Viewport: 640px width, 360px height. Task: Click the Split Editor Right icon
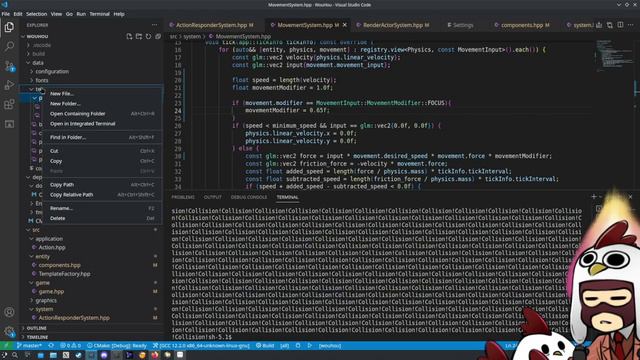click(x=620, y=25)
